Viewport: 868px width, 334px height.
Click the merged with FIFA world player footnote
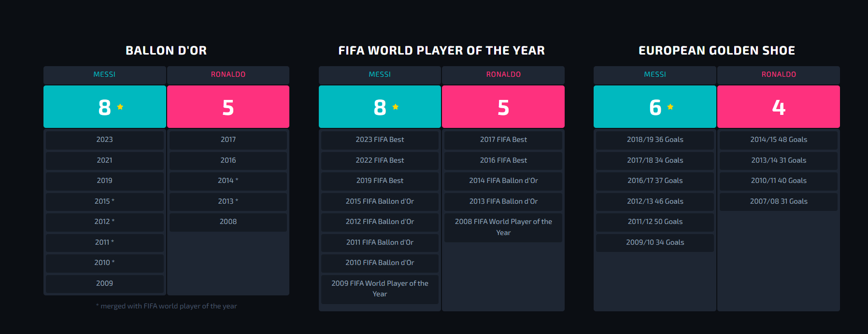[x=167, y=306]
